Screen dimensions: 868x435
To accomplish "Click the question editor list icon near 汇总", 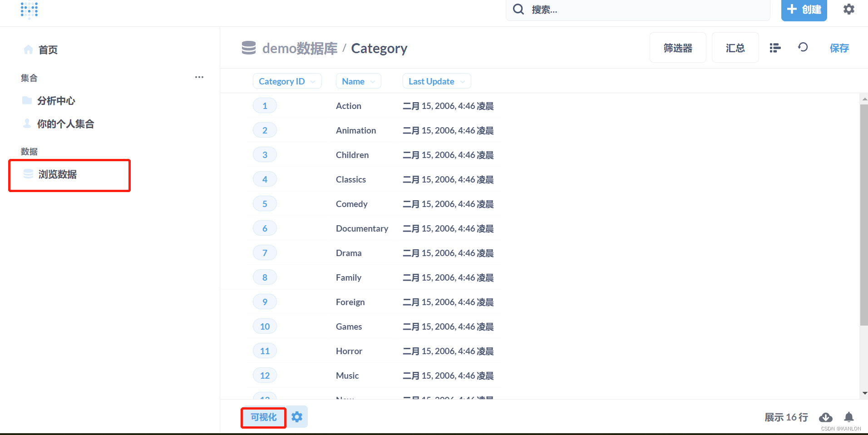I will (x=774, y=48).
